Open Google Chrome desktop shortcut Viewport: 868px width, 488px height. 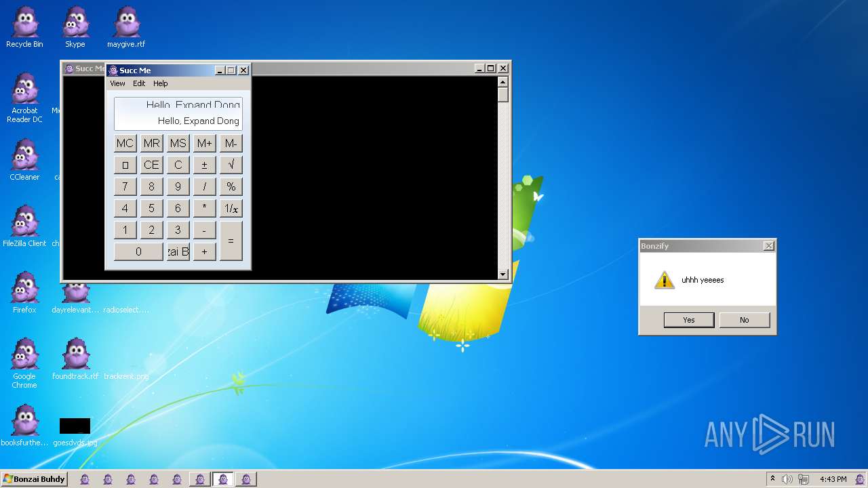(x=24, y=364)
